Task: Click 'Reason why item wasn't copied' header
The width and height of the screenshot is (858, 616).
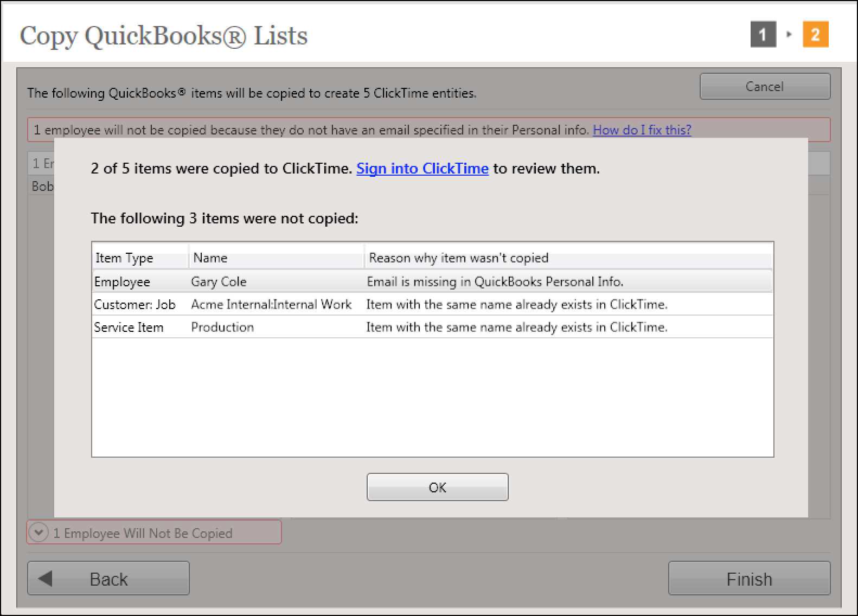Action: [568, 258]
